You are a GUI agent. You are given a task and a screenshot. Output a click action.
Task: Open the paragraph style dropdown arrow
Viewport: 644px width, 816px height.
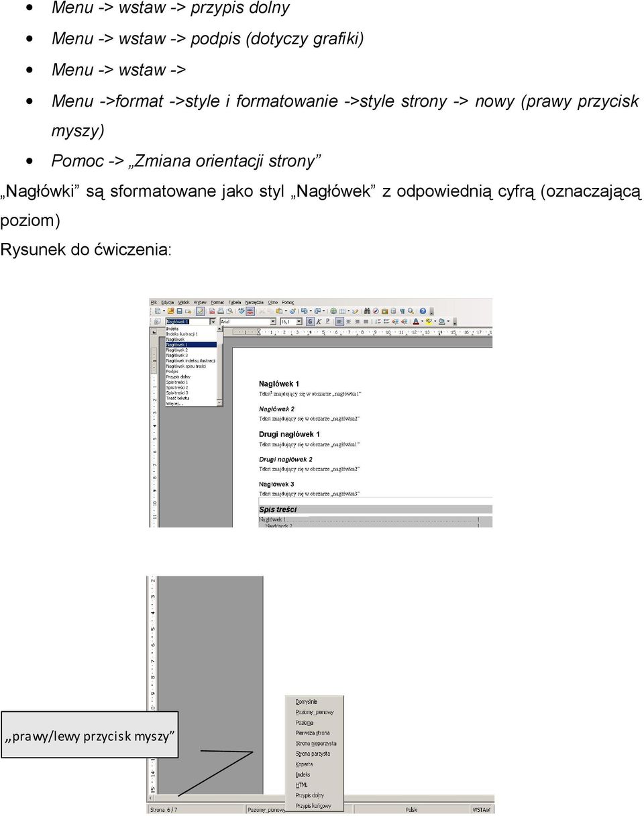(213, 322)
